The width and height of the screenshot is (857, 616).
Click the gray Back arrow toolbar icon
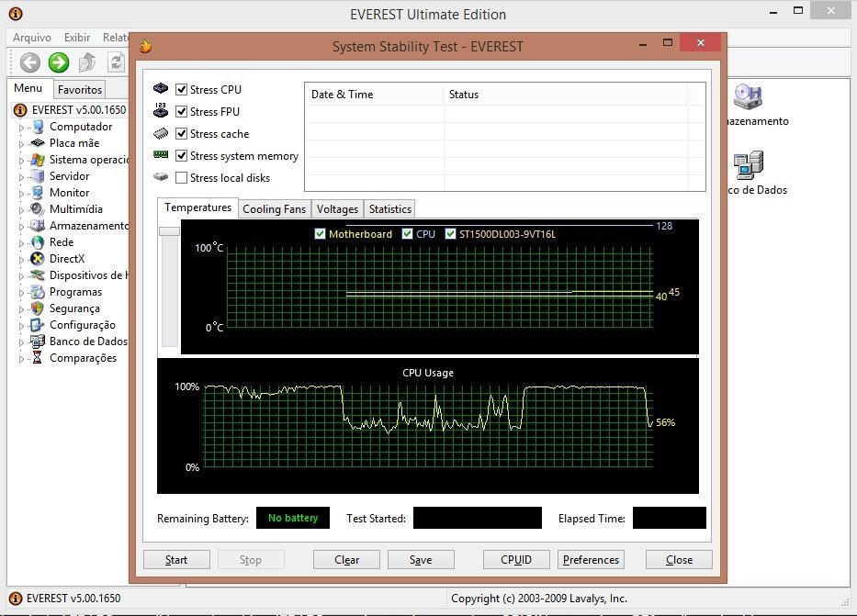[x=30, y=62]
